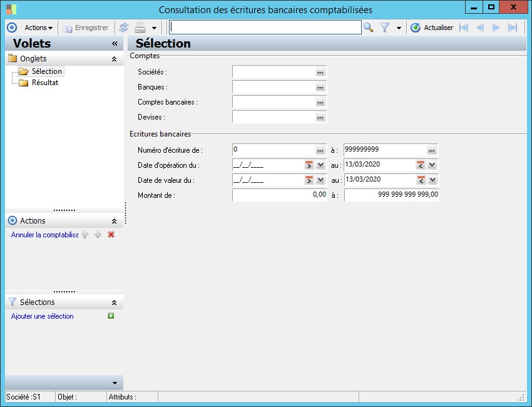Select the Sélection tab in tree

46,71
